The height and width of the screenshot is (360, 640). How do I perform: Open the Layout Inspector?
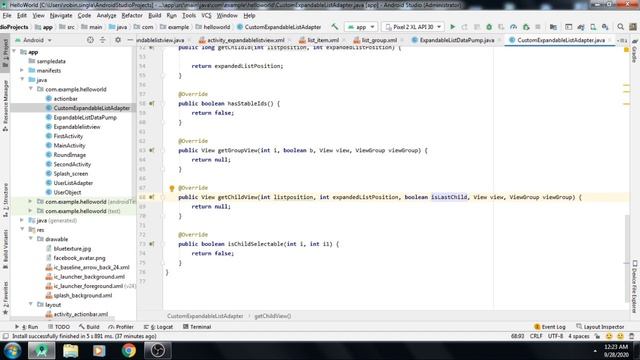tap(600, 327)
